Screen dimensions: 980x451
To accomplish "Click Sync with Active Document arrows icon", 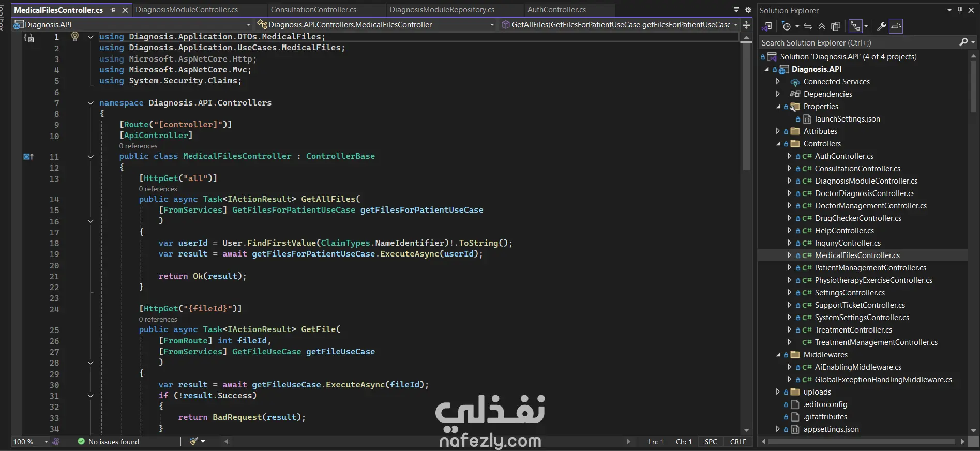I will point(808,26).
